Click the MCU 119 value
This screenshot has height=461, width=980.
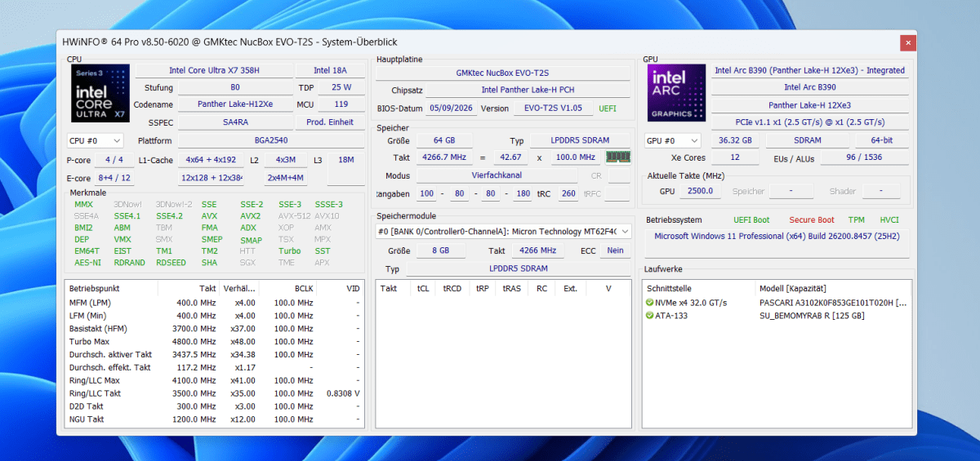point(341,104)
